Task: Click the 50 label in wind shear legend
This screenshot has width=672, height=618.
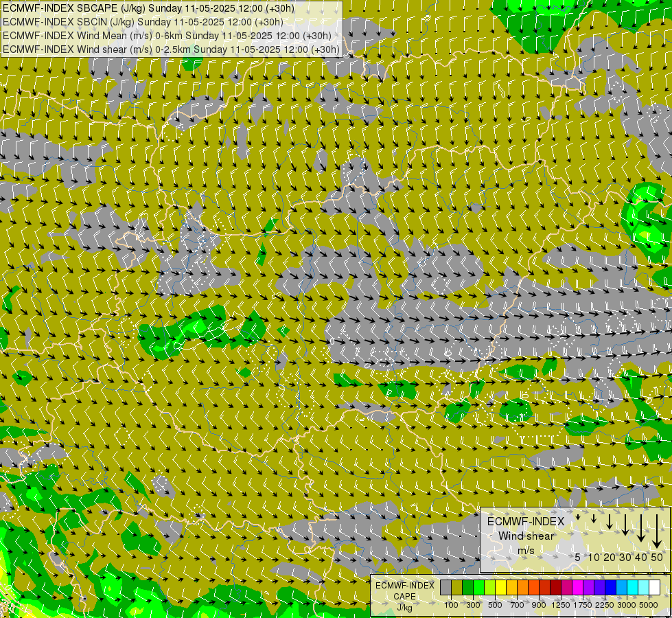Action: coord(657,558)
